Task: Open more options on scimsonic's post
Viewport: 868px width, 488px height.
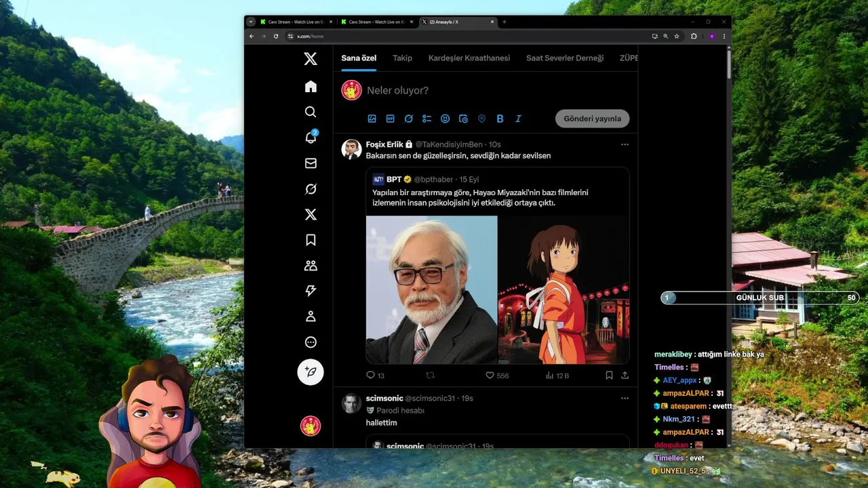Action: click(x=625, y=398)
